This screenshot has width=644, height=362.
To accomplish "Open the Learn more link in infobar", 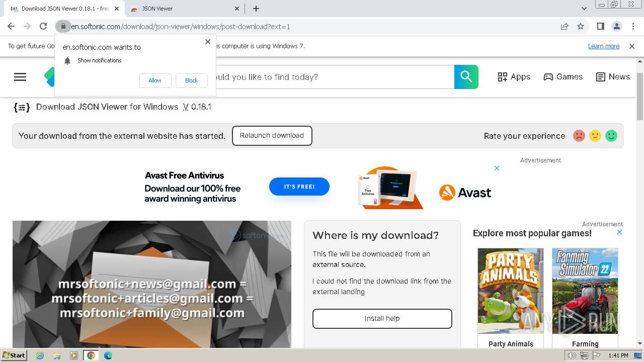I will point(604,46).
